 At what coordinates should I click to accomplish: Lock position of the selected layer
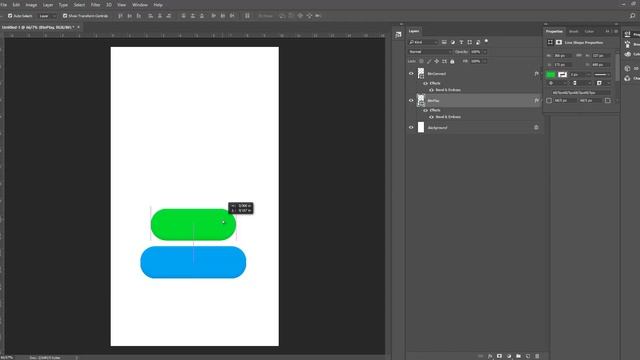click(436, 61)
